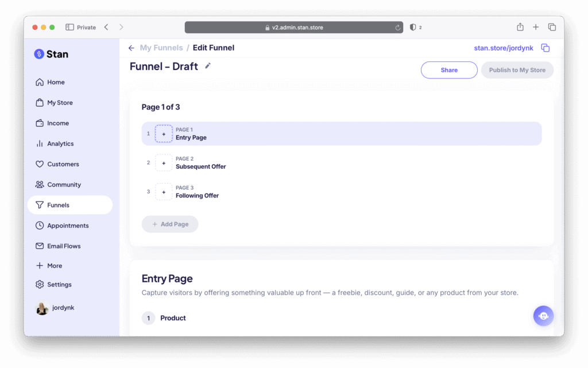Reload the page with refresh icon
Screen dimensions: 588x368
coord(397,28)
